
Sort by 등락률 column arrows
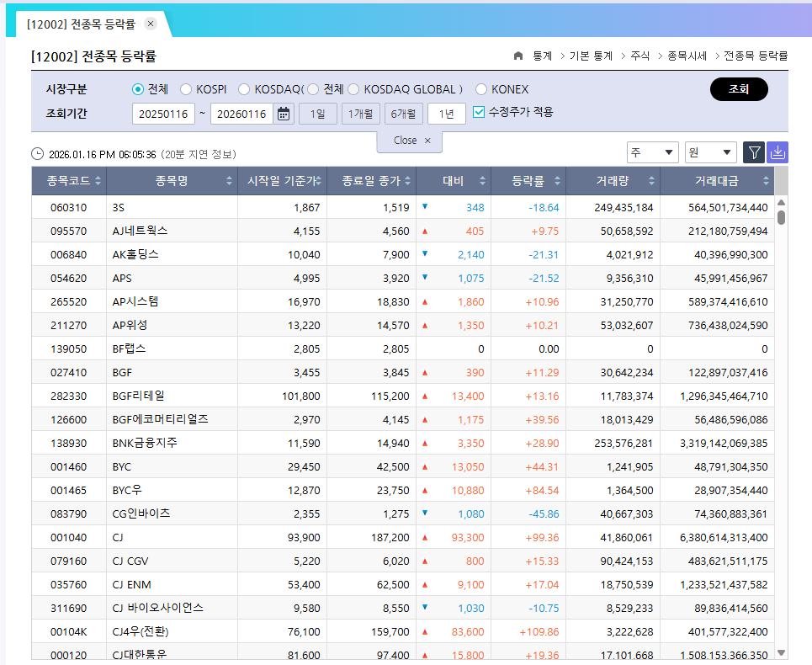pos(557,181)
